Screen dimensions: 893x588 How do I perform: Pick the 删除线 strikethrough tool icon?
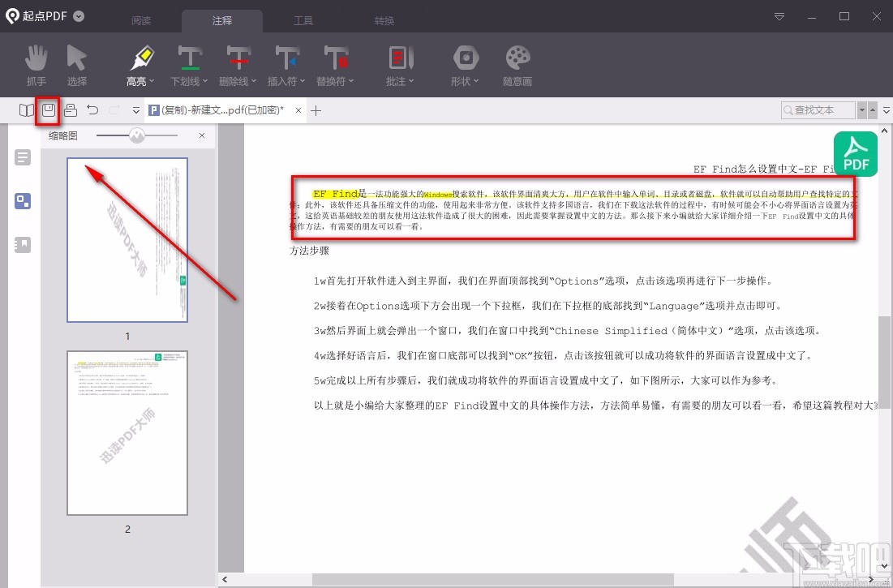pos(238,58)
